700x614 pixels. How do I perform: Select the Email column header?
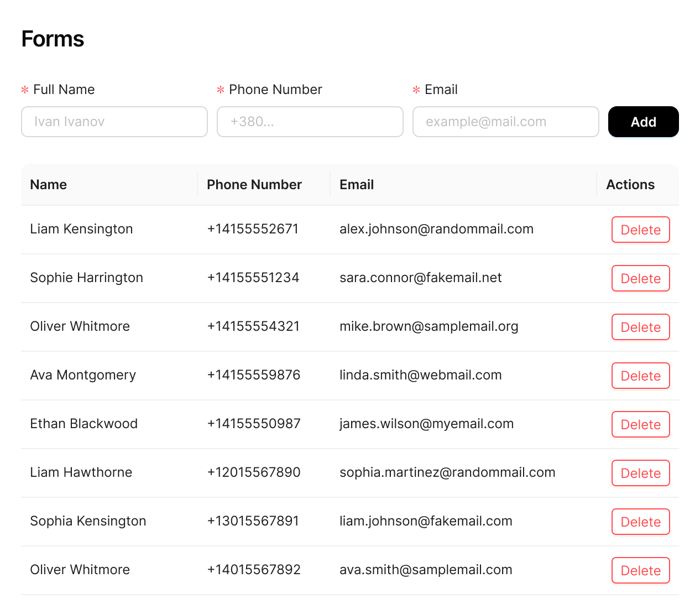pyautogui.click(x=357, y=185)
